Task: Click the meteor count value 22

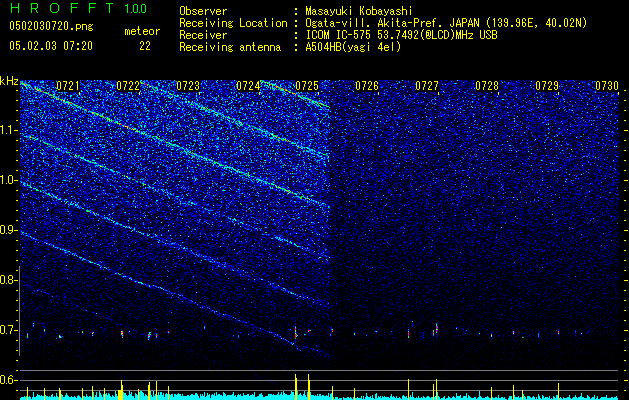Action: [x=145, y=46]
